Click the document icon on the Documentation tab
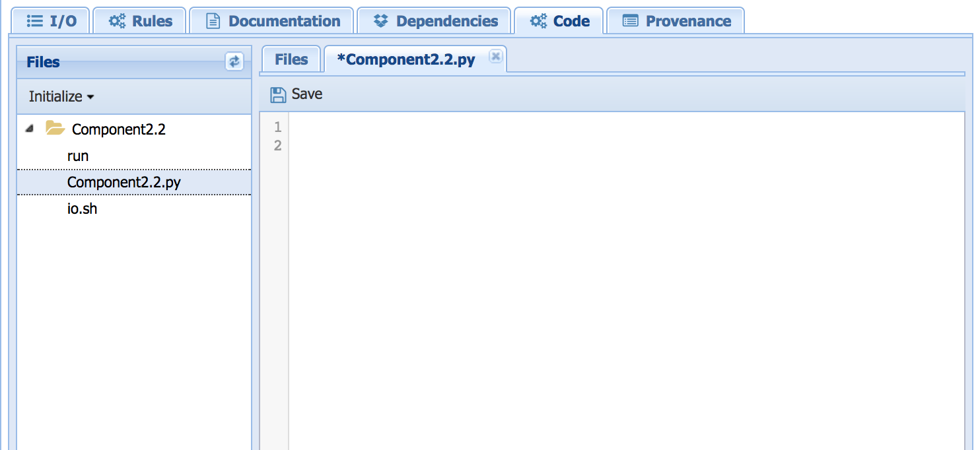The height and width of the screenshot is (450, 980). [x=213, y=21]
